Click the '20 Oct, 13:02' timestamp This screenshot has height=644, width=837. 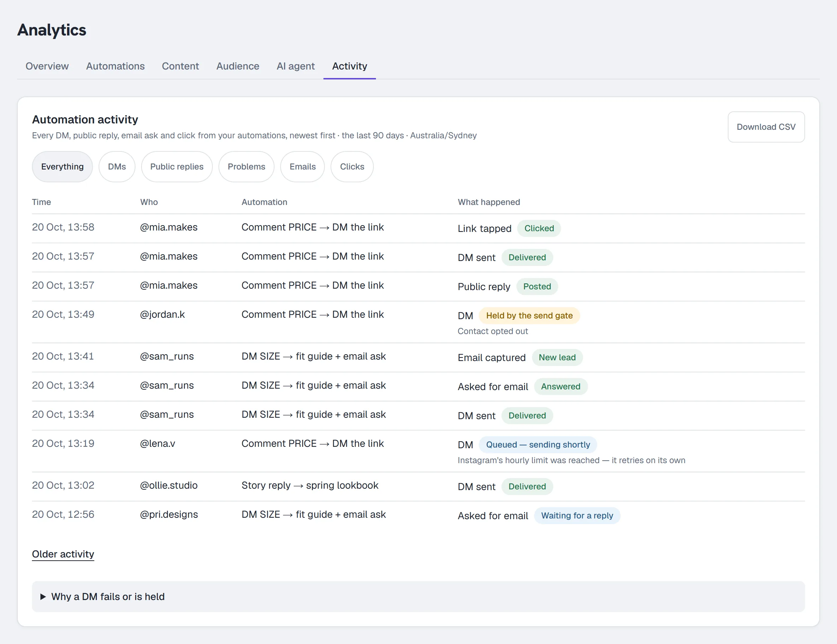(63, 485)
